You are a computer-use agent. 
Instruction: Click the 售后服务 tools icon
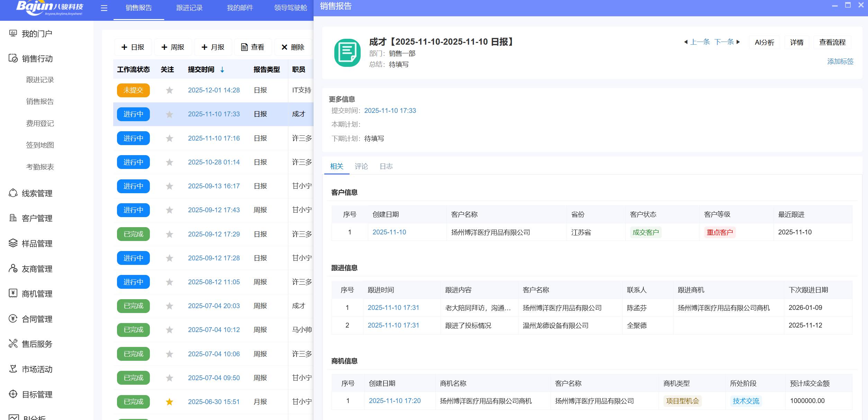click(13, 343)
